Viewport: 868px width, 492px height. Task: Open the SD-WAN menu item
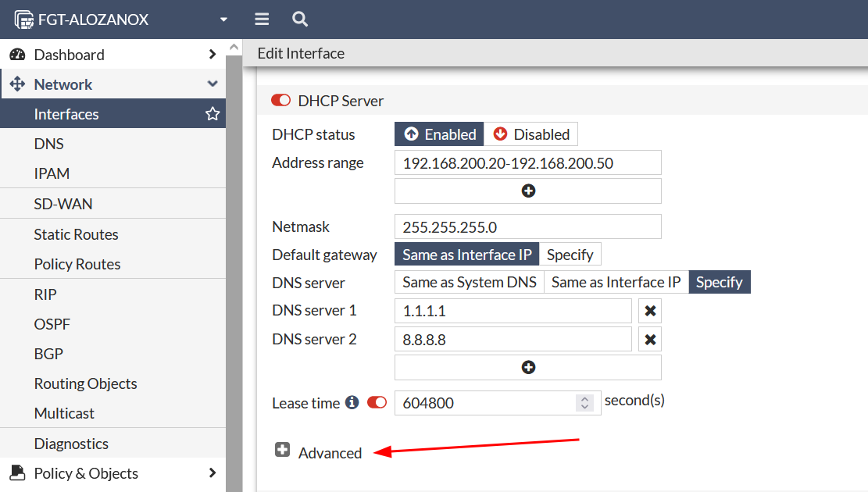click(63, 204)
